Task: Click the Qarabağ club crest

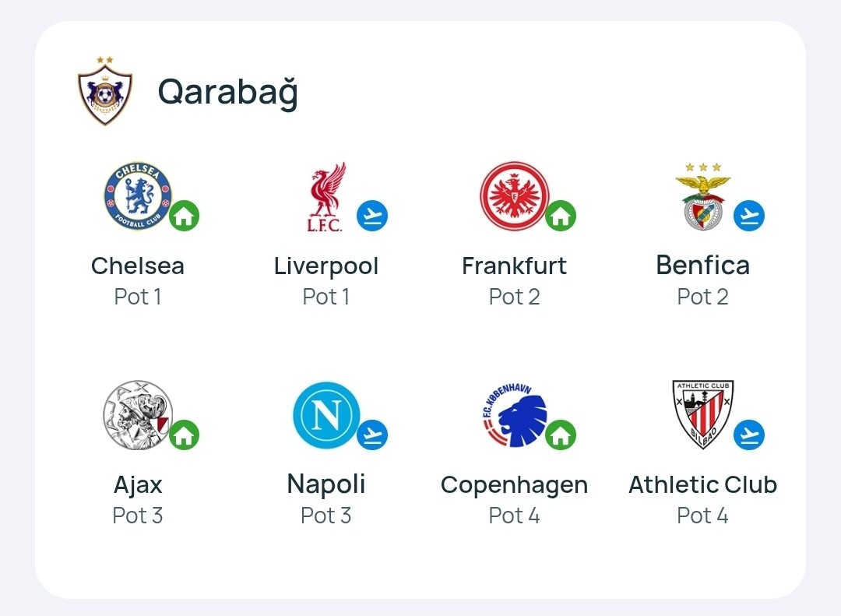Action: (x=105, y=92)
